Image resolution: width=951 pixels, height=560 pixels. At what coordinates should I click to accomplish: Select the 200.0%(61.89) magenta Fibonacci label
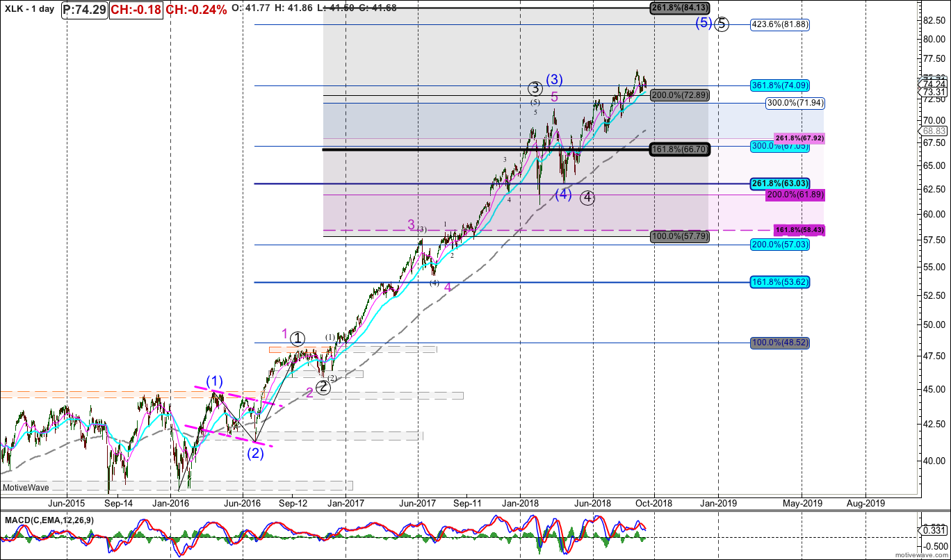(795, 195)
